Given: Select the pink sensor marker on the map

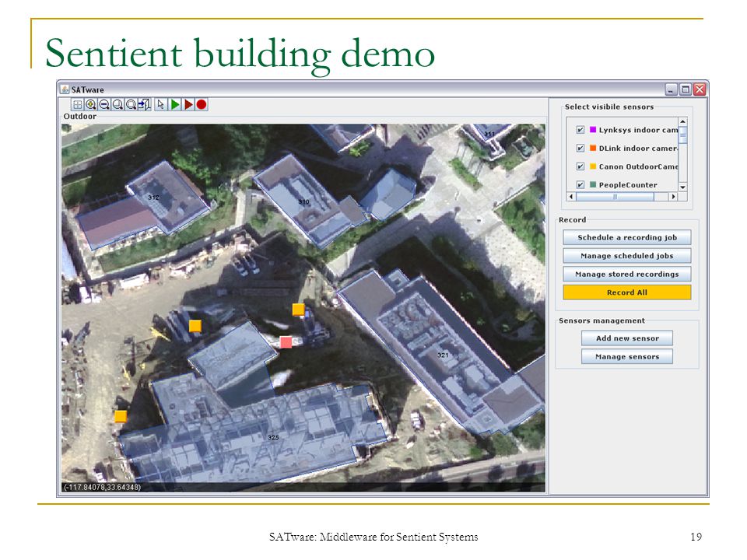Looking at the screenshot, I should pos(286,342).
